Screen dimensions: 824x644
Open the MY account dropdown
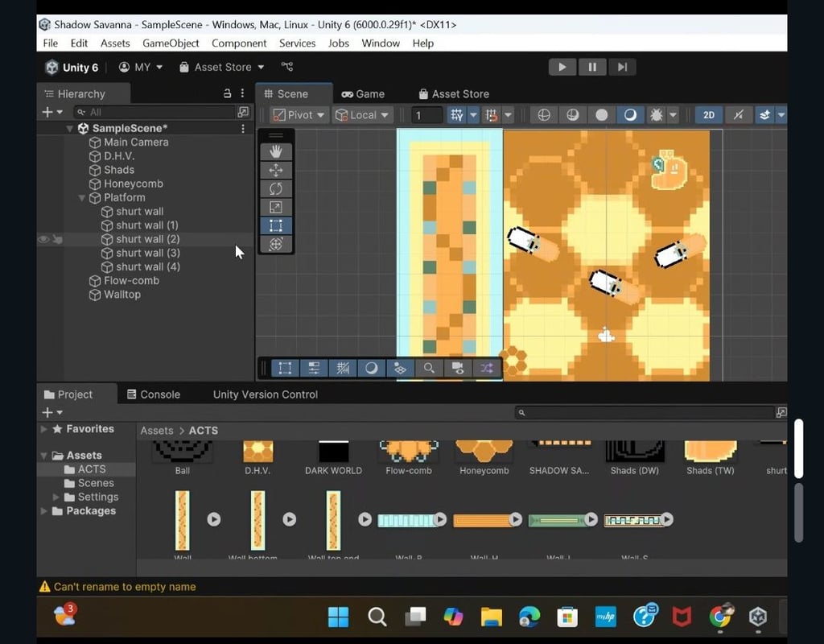(141, 68)
